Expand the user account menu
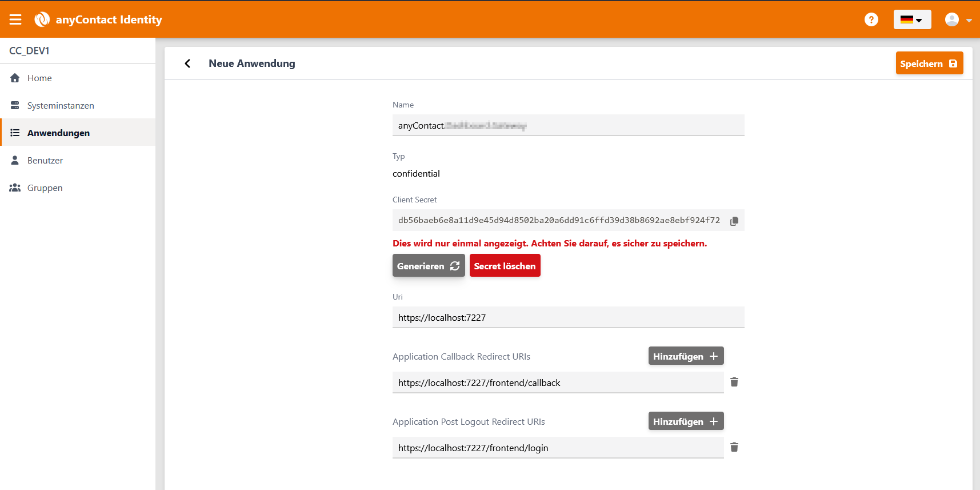Image resolution: width=980 pixels, height=490 pixels. (x=958, y=20)
